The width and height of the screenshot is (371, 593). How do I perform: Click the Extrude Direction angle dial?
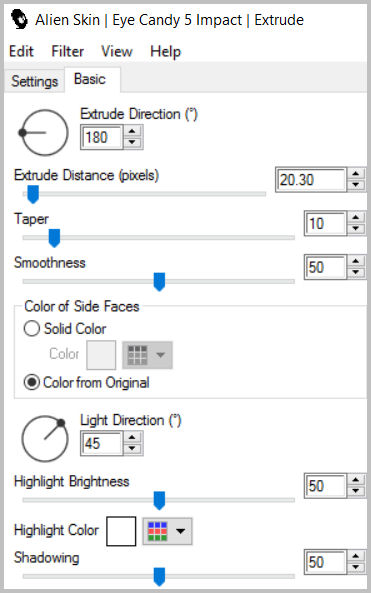click(44, 132)
